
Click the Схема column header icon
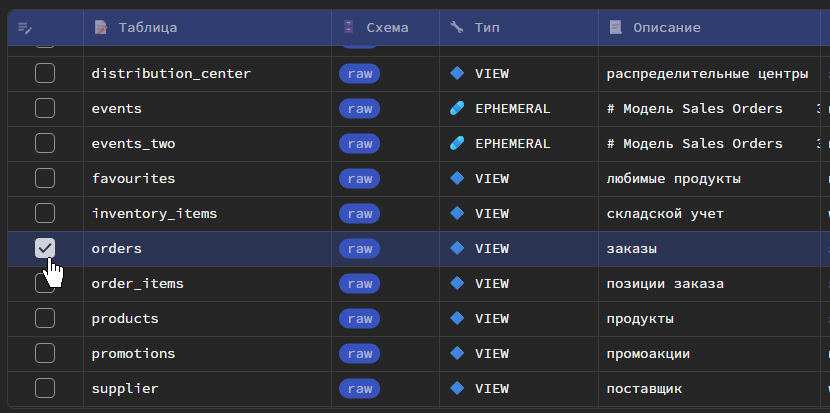349,27
